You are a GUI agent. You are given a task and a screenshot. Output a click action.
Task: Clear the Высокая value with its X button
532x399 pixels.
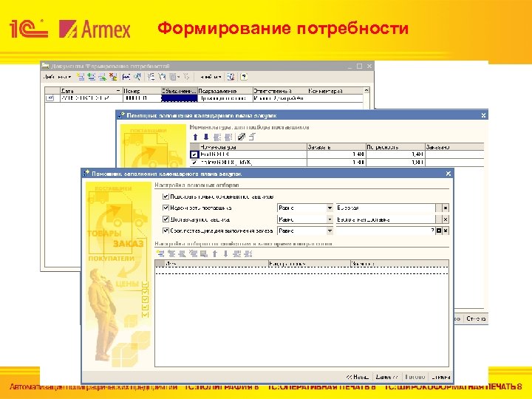tap(446, 208)
